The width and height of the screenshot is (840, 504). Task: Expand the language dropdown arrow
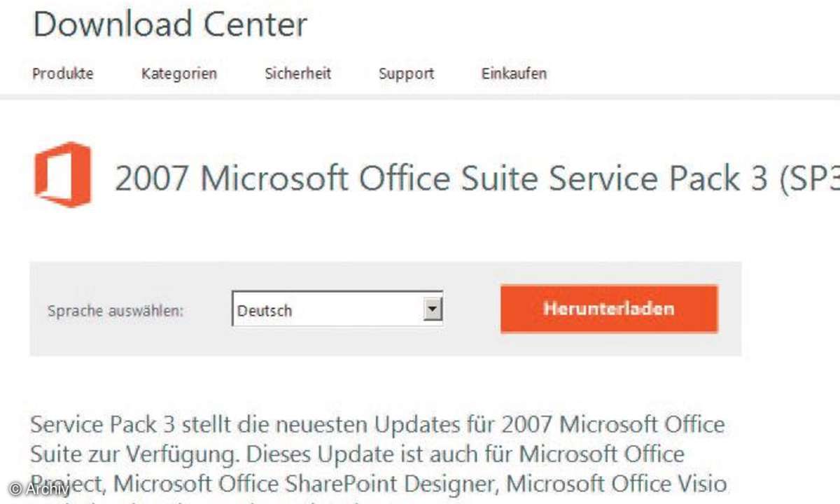433,309
